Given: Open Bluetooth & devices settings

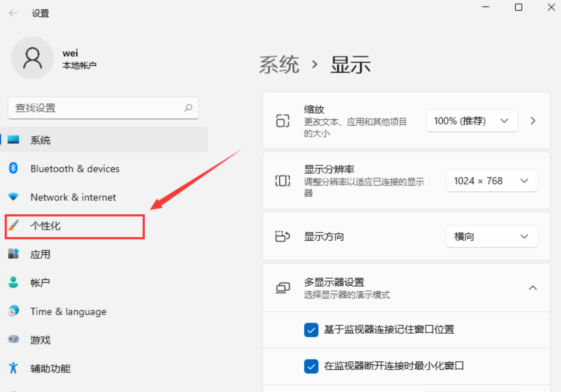Looking at the screenshot, I should 13,168.
